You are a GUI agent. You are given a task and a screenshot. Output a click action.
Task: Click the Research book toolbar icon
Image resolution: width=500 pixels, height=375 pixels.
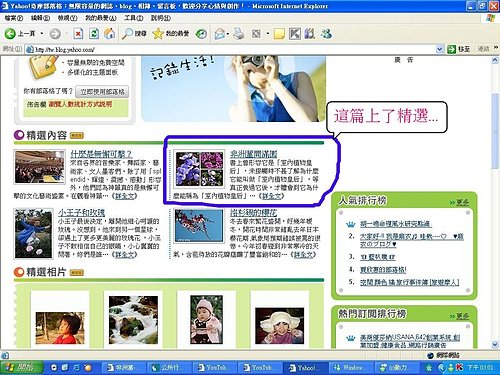[310, 34]
